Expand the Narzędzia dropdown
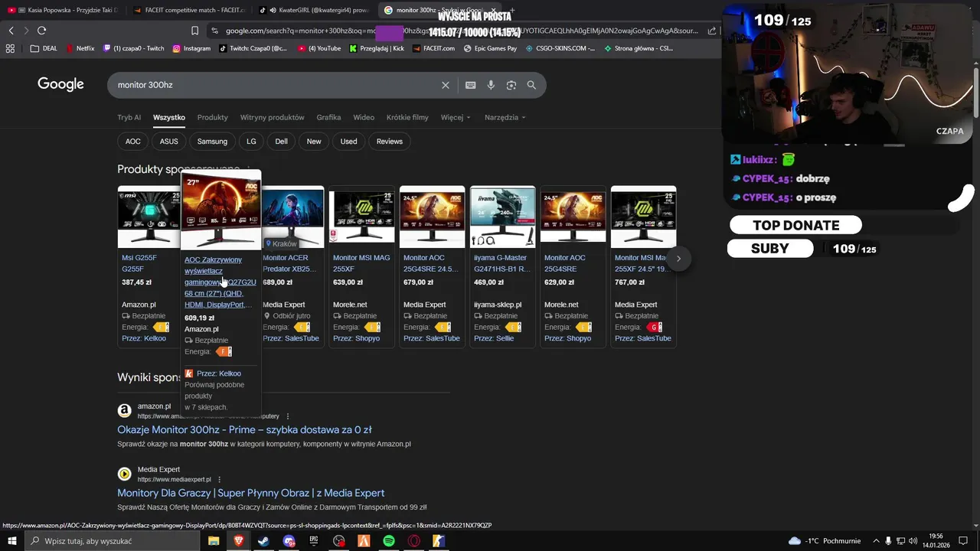 coord(505,118)
